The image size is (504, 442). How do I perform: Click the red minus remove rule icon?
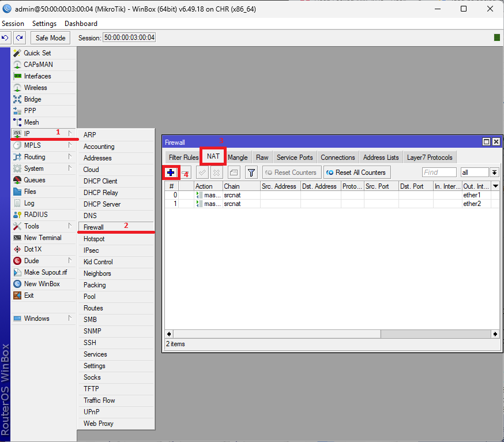(185, 173)
